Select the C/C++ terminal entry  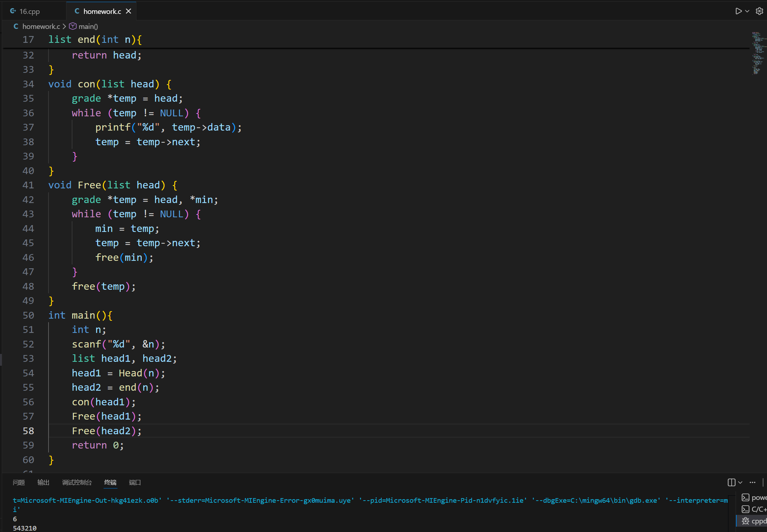[x=755, y=509]
